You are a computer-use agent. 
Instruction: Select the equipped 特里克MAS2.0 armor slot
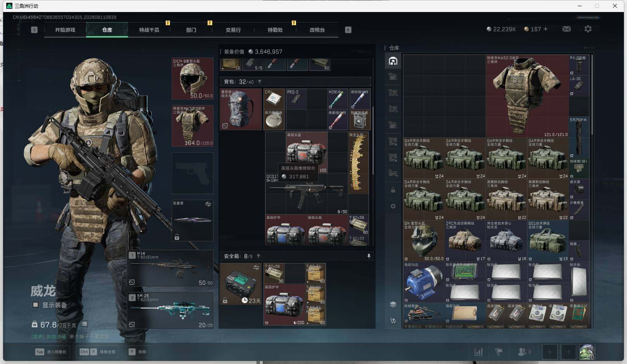(192, 126)
